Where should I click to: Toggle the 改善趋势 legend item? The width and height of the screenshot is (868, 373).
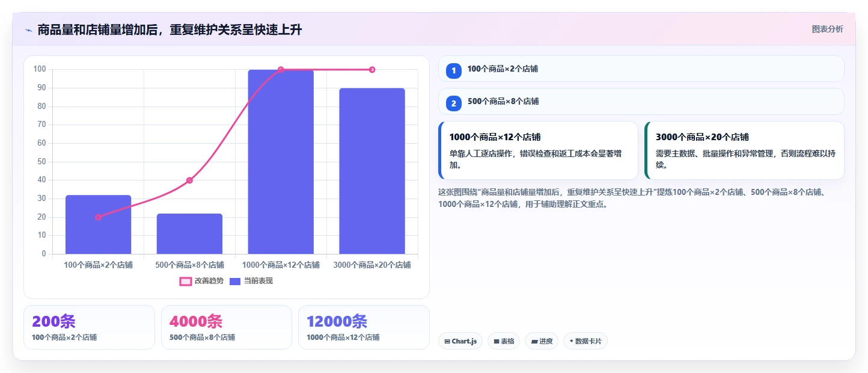click(201, 281)
